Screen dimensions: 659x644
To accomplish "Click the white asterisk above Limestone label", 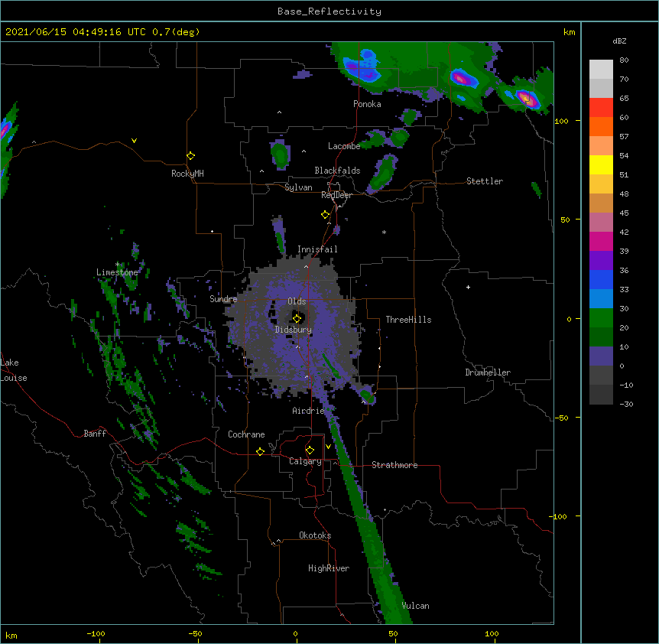I will pos(118,265).
